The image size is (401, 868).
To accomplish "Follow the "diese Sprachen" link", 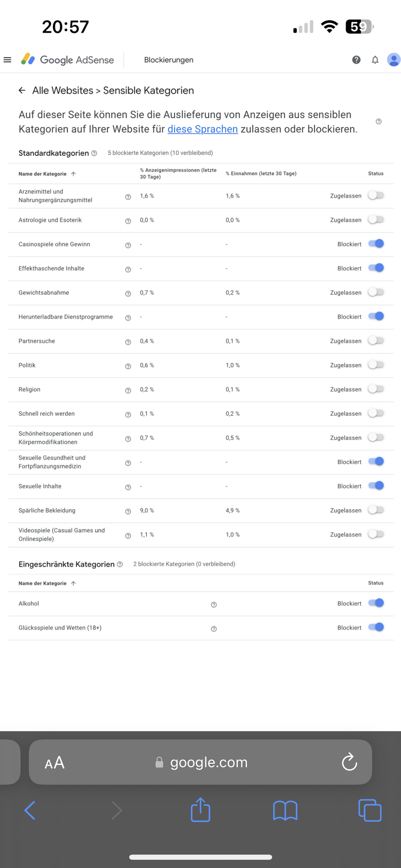I will pos(202,129).
